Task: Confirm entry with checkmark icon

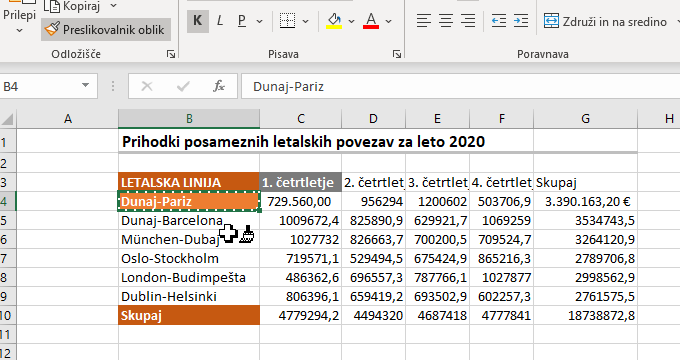Action: coord(183,86)
